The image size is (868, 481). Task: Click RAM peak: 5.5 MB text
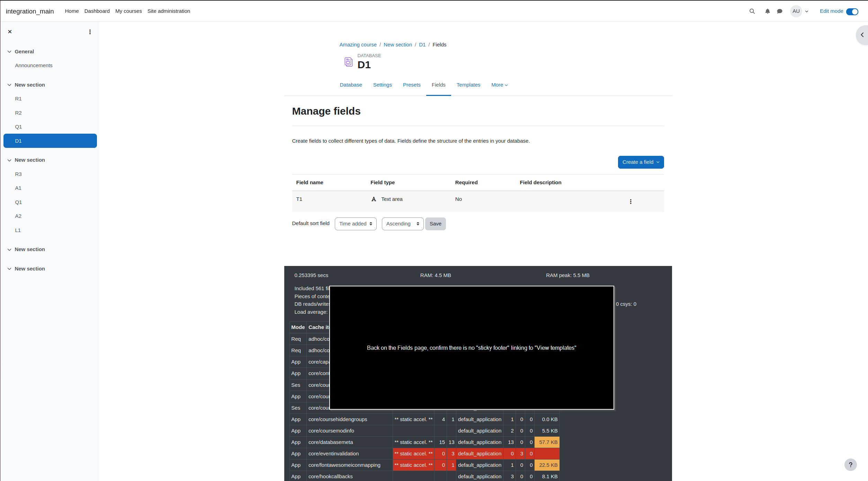[x=567, y=275]
